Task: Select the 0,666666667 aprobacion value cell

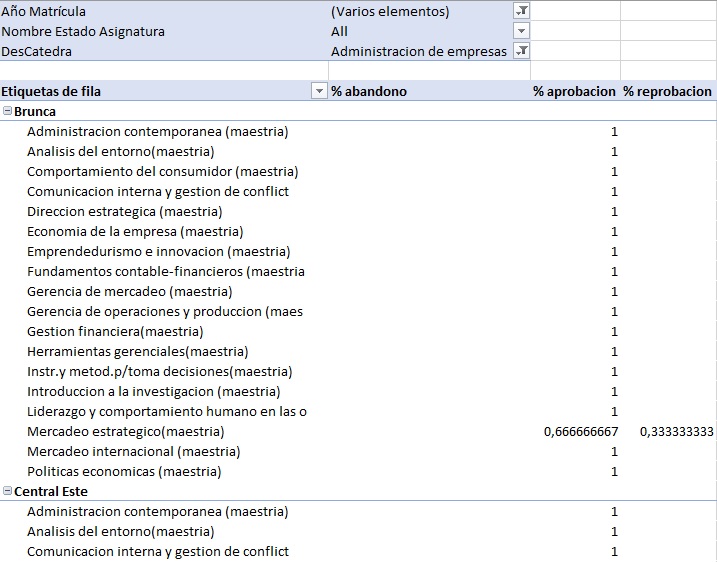Action: tap(581, 431)
